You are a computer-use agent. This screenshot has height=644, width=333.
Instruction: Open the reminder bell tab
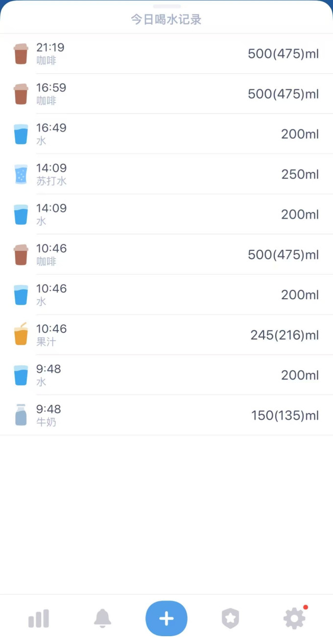(102, 619)
